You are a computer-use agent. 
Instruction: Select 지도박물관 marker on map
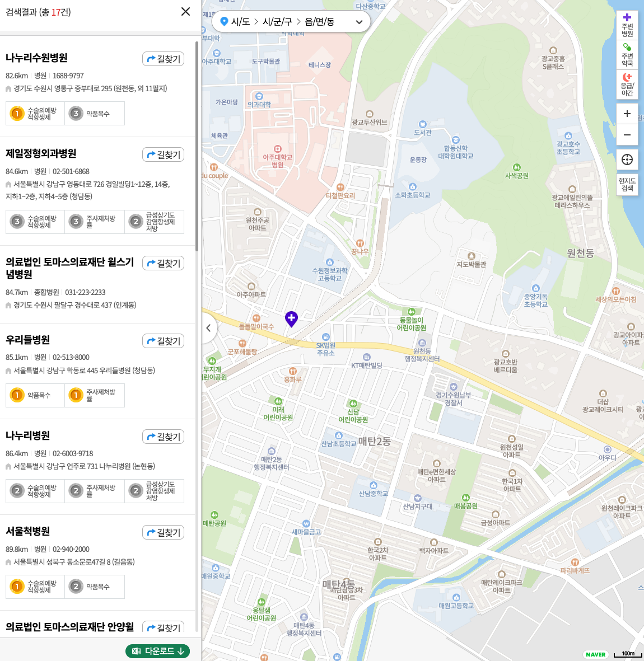coord(472,256)
